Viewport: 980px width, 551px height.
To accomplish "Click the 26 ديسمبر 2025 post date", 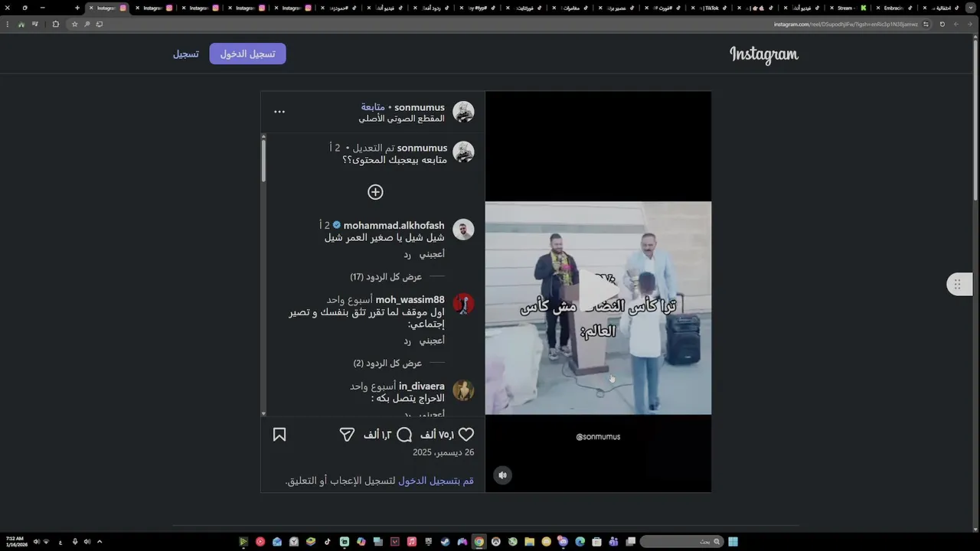I will (443, 452).
